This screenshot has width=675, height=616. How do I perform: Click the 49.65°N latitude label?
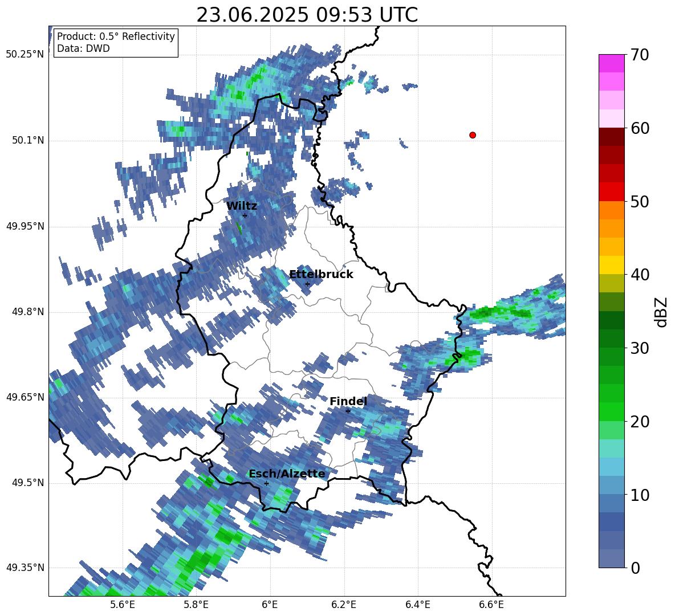tap(25, 397)
